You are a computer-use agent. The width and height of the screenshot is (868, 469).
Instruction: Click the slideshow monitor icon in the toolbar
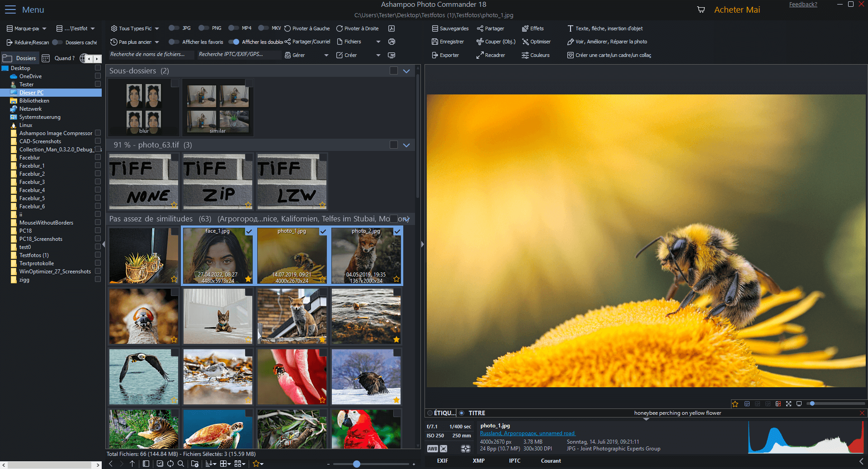392,55
